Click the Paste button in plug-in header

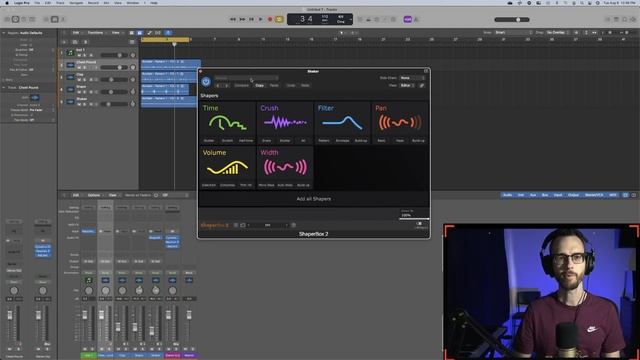coord(274,85)
